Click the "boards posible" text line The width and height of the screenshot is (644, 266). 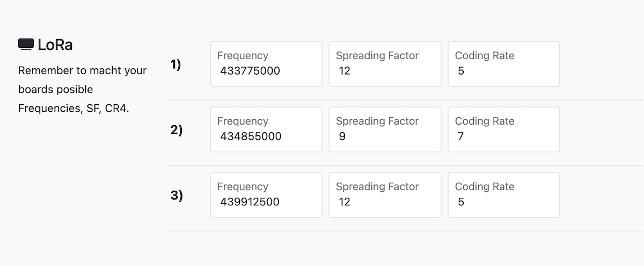tap(55, 89)
